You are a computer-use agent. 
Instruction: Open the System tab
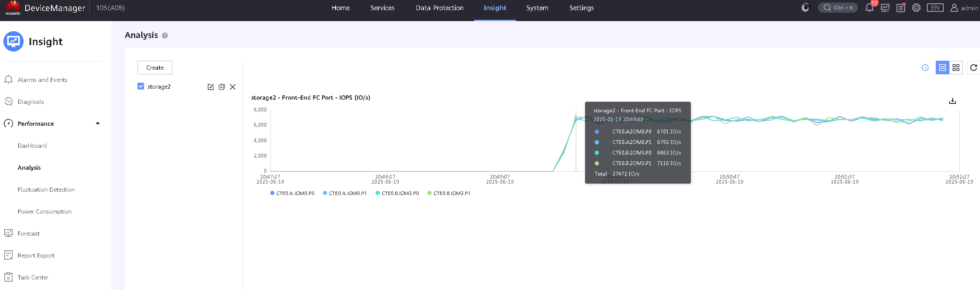click(x=537, y=8)
